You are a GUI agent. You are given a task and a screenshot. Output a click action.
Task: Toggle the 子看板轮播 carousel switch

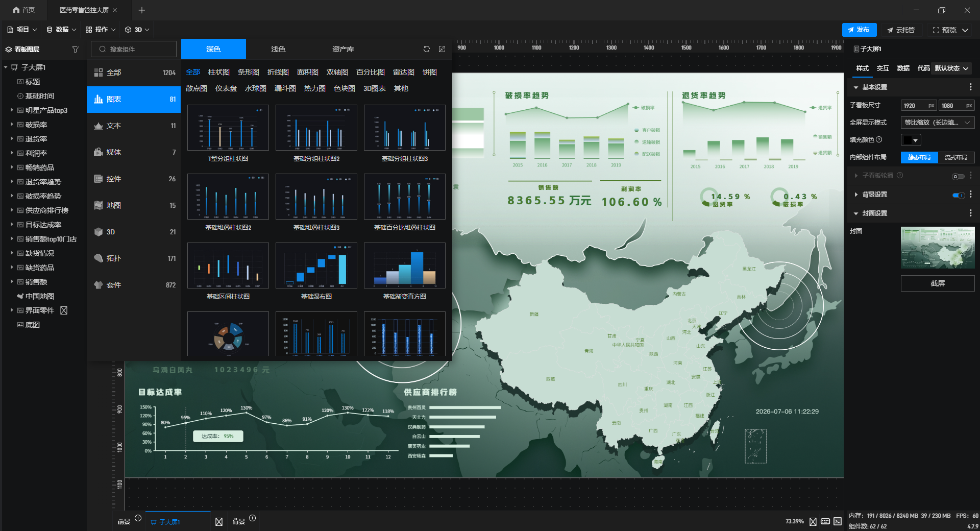[958, 176]
